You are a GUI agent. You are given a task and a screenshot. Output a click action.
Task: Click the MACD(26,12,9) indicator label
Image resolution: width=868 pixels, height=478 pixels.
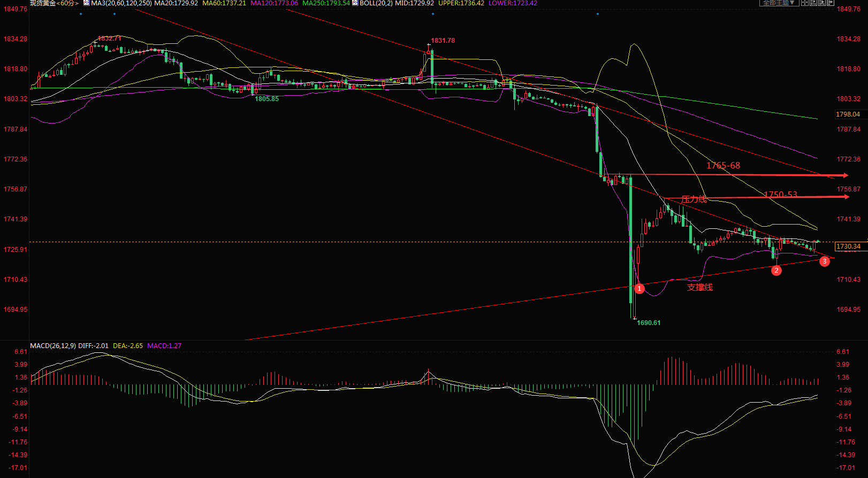[53, 346]
